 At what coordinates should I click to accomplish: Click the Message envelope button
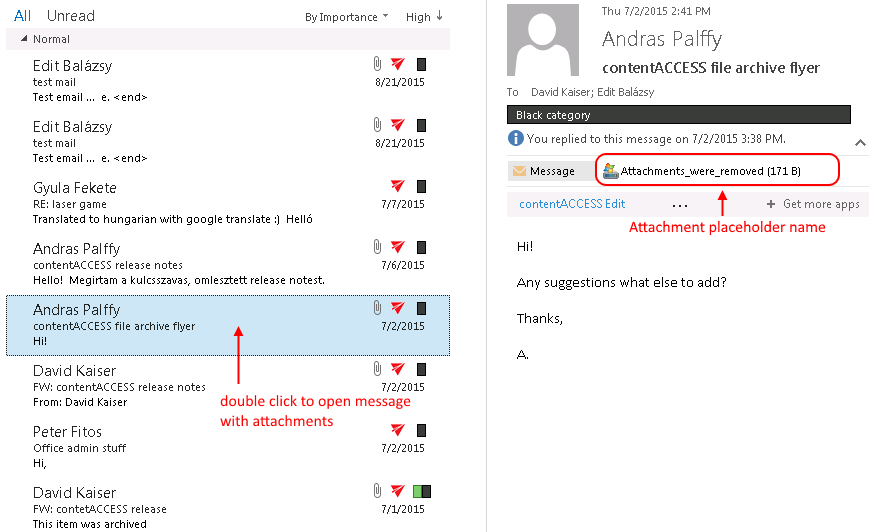(x=544, y=171)
